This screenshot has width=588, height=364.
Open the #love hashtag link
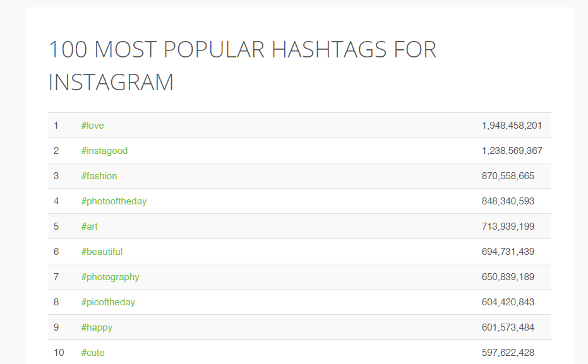[92, 126]
